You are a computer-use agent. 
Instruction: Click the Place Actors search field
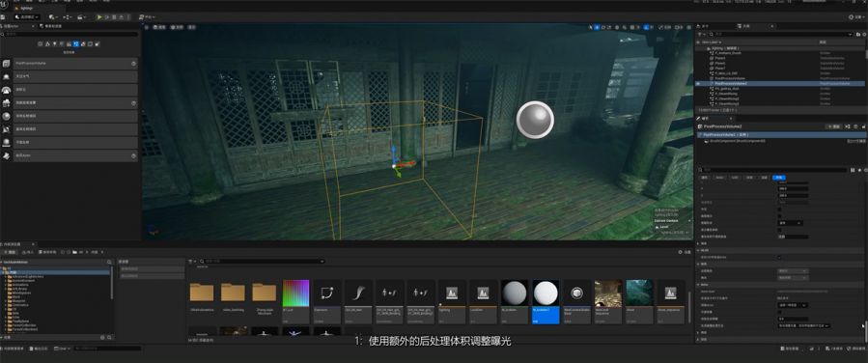point(70,35)
